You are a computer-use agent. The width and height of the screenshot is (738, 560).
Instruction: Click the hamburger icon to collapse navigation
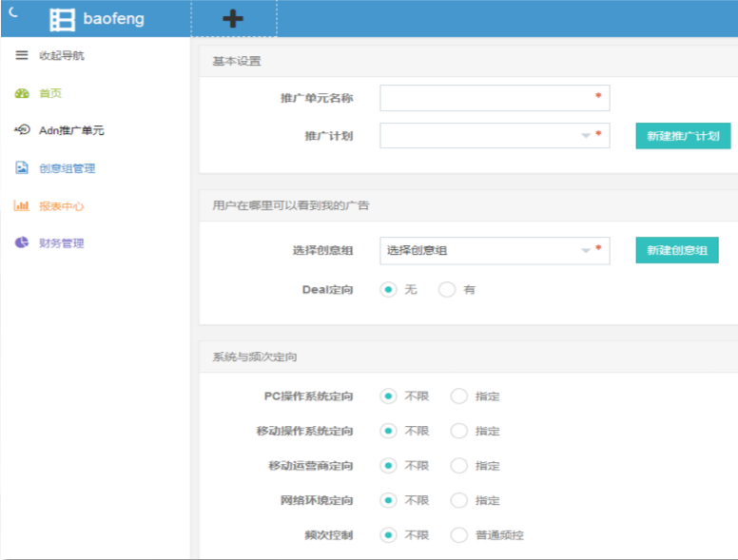coord(22,56)
